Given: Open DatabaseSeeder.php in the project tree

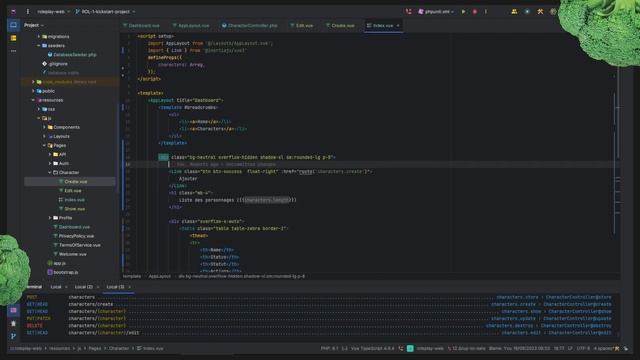Looking at the screenshot, I should click(x=72, y=55).
